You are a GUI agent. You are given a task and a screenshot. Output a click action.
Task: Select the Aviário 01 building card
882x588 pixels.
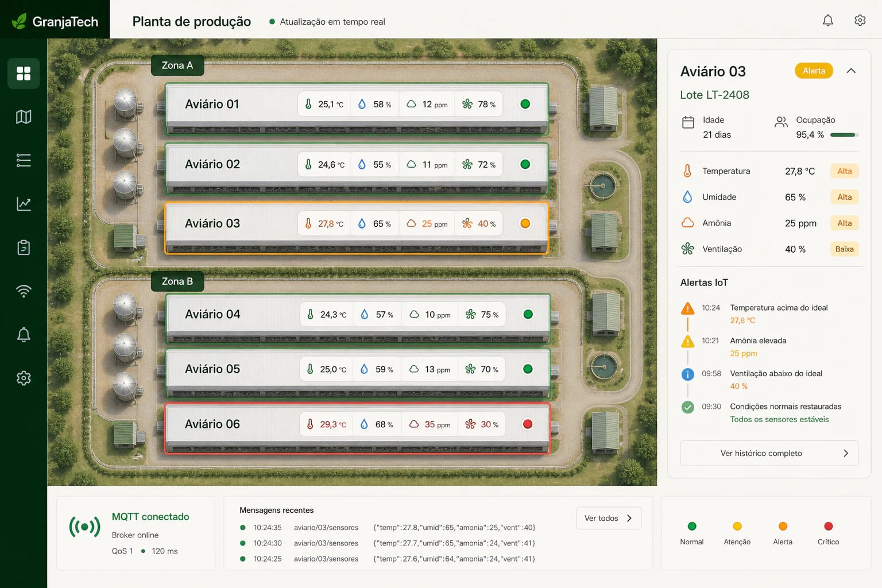tap(357, 109)
